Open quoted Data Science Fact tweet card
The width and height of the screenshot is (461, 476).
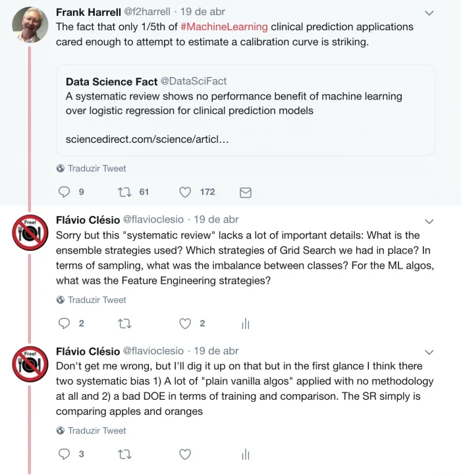(246, 110)
